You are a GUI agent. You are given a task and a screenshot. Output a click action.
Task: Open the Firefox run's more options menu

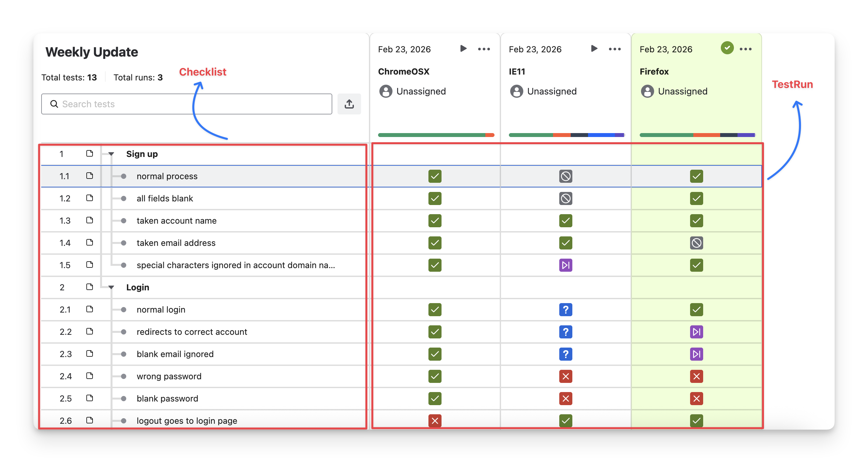(x=745, y=49)
